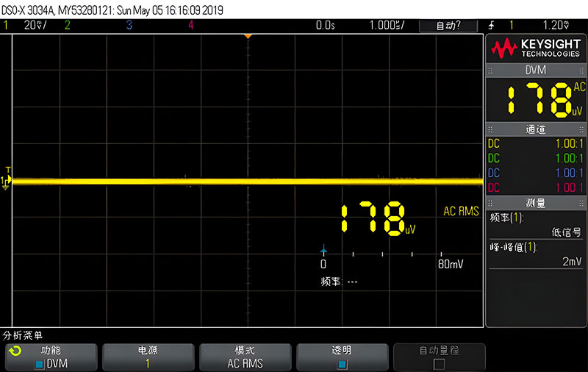Viewport: 588px width, 372px height.
Task: Open the 通道 channel panel header
Action: tap(536, 129)
